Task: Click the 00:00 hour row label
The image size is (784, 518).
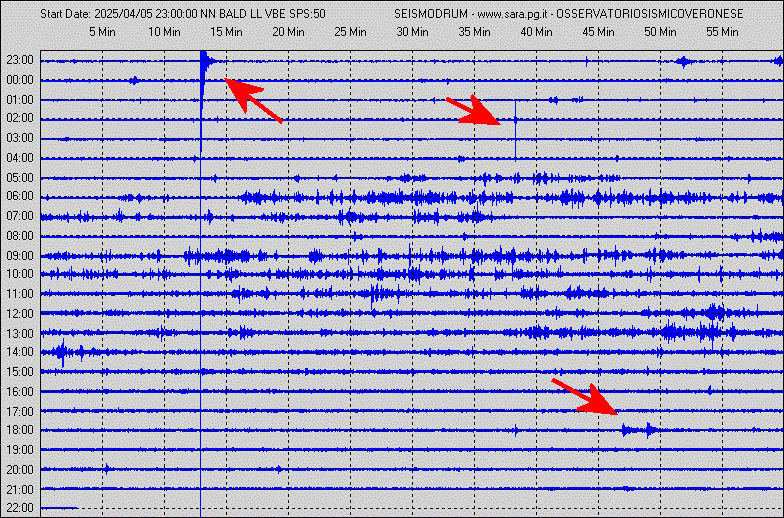Action: point(20,80)
